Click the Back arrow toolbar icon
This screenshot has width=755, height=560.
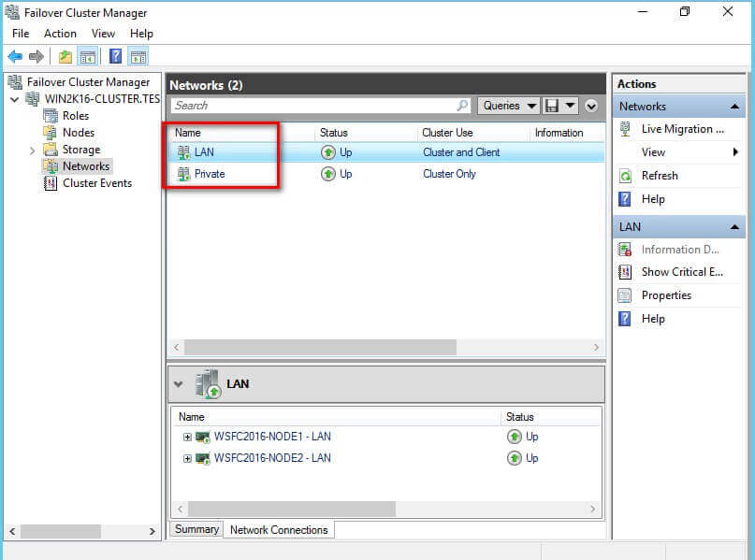click(15, 57)
